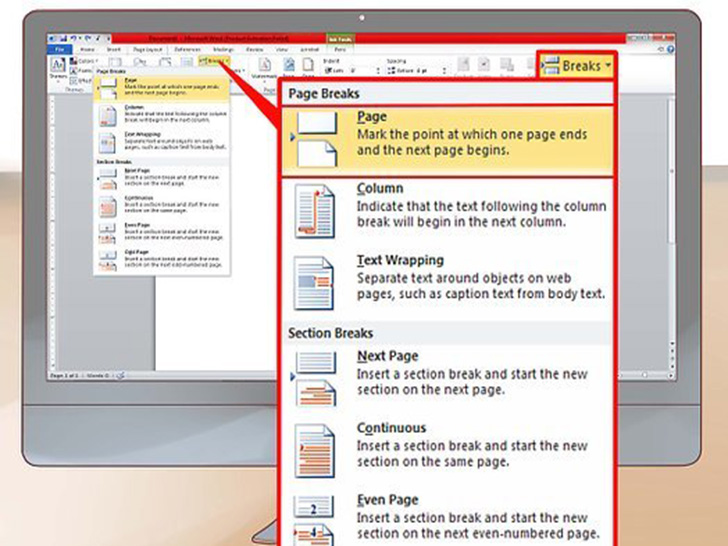This screenshot has height=546, width=728.
Task: Switch to the Review ribbon tab
Action: [254, 49]
